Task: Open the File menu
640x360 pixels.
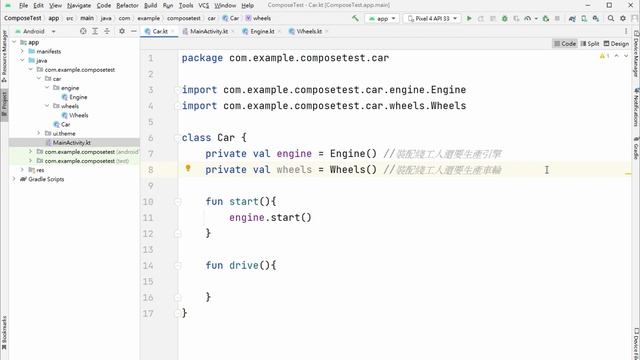Action: click(23, 5)
